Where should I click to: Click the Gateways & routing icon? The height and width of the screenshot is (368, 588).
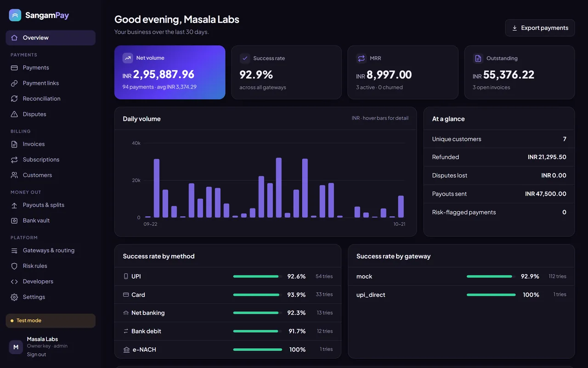pos(14,251)
